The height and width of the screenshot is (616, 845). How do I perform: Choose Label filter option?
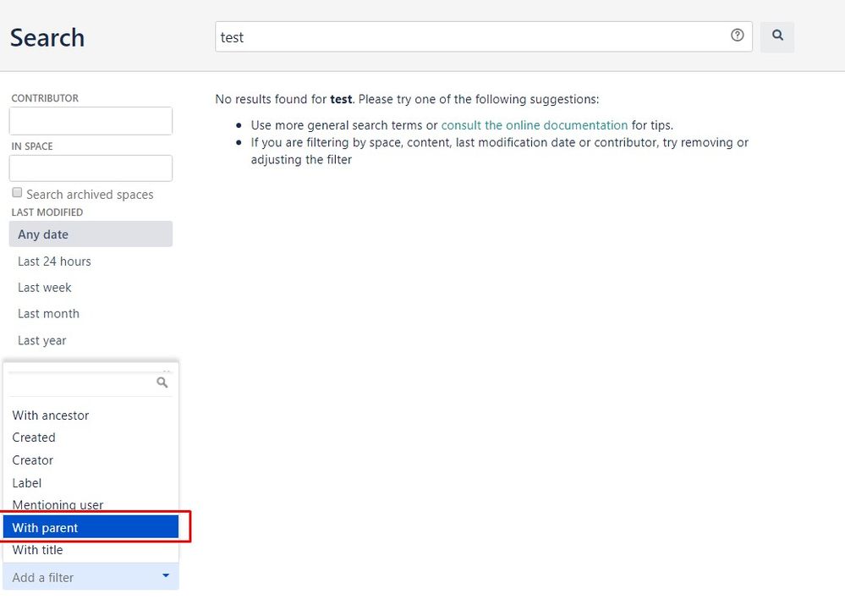(x=91, y=483)
